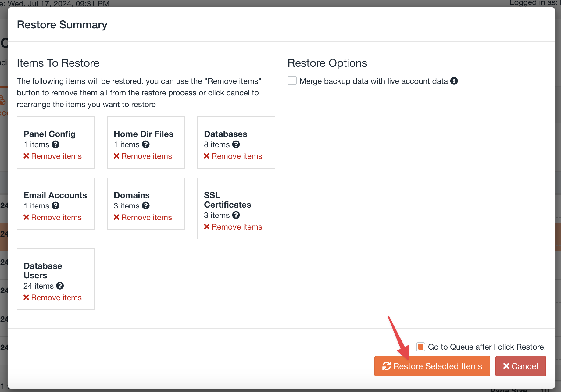The image size is (561, 392).
Task: Select the Panel Config heading text
Action: (x=49, y=134)
